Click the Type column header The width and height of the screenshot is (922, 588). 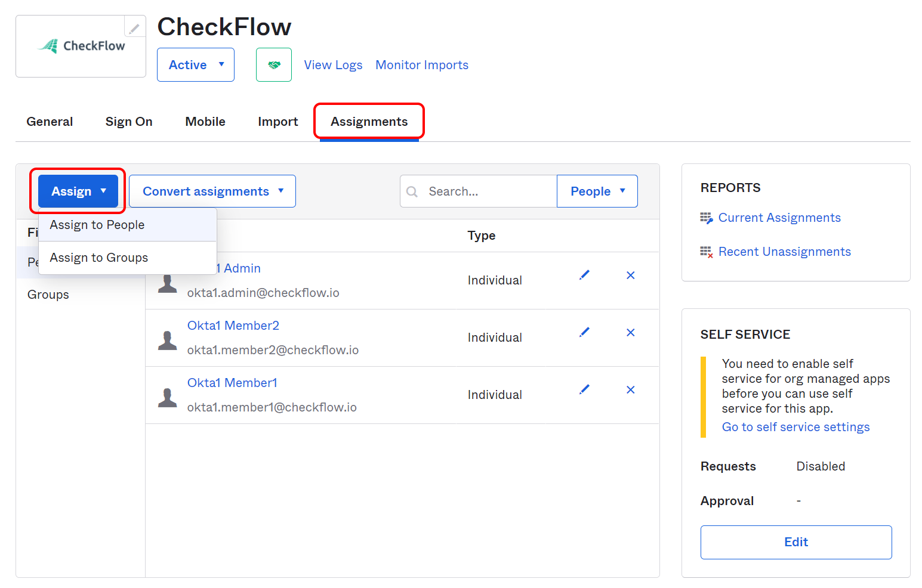point(482,236)
